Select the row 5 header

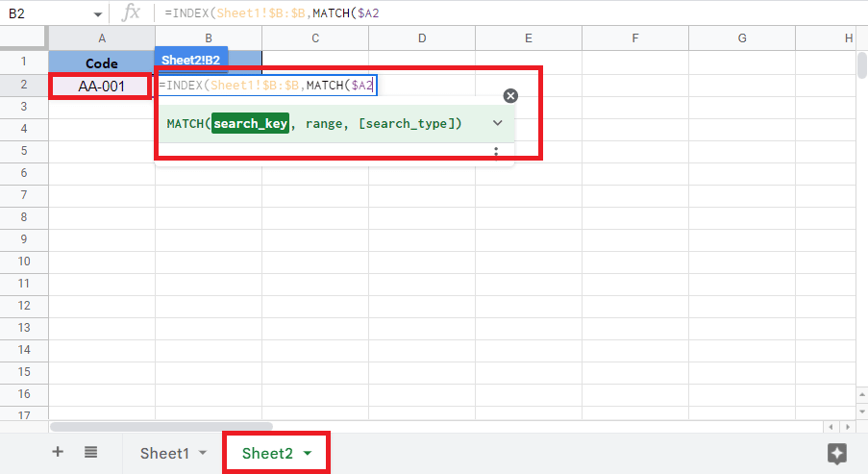(x=24, y=151)
